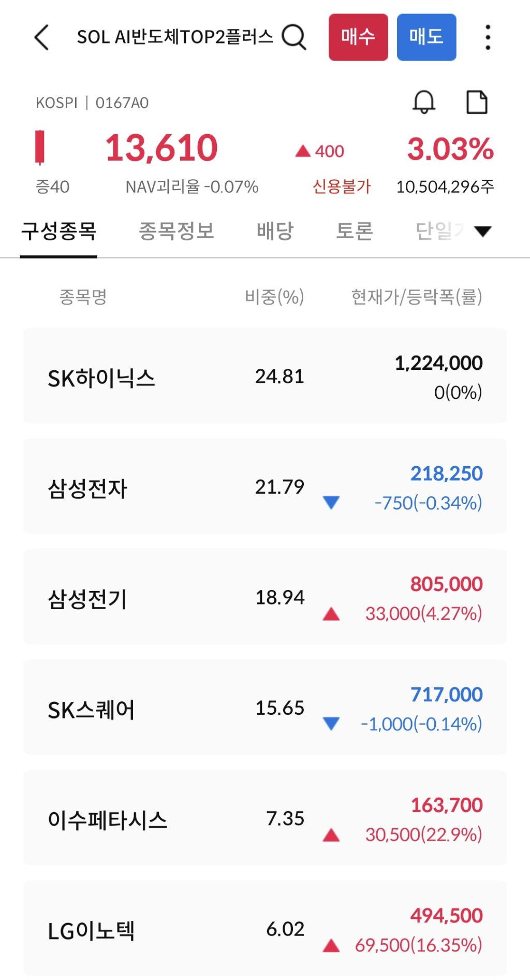Screen dimensions: 530x980
Task: Tap the red candlestick chart icon
Action: click(x=39, y=148)
